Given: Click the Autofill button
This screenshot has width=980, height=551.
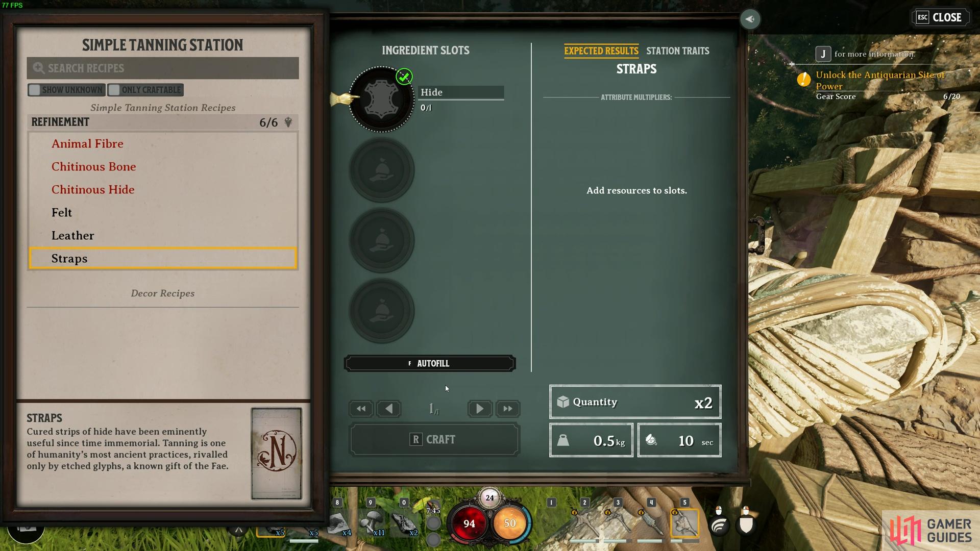Looking at the screenshot, I should pos(430,363).
